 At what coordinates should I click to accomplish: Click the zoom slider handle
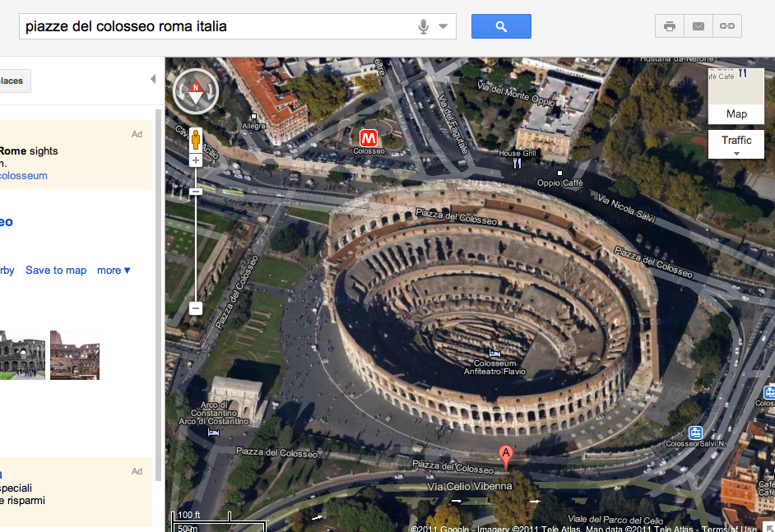click(x=196, y=191)
